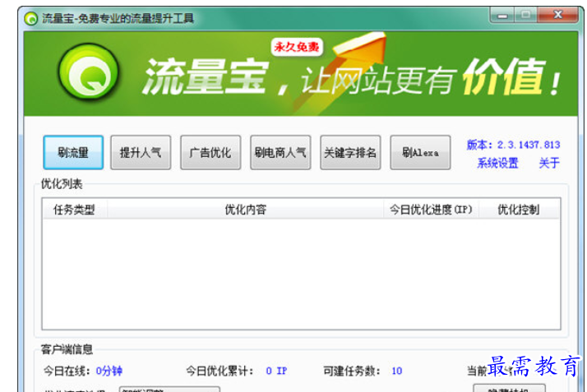The height and width of the screenshot is (392, 587).
Task: Close the 流量宝 window
Action: [x=557, y=15]
